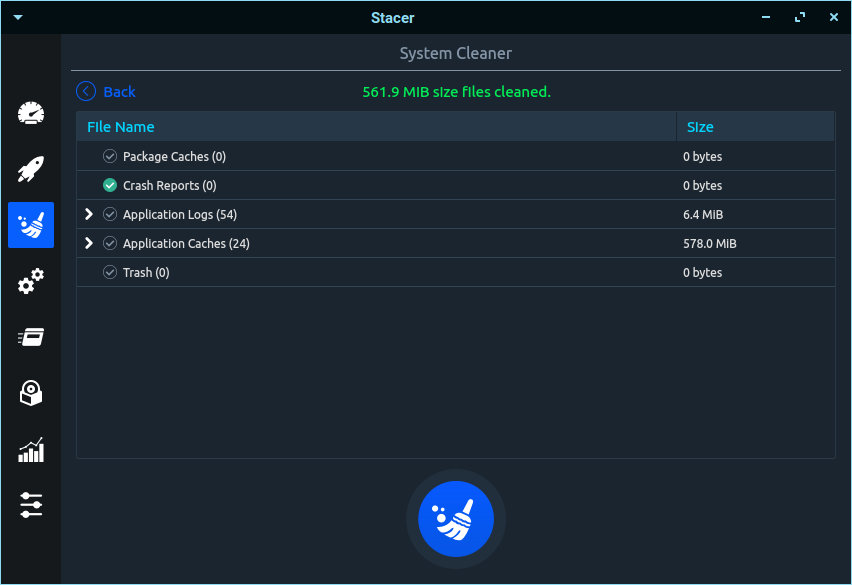Screen dimensions: 852x585
Task: Select the Package Caches (0) row label
Action: coord(174,156)
